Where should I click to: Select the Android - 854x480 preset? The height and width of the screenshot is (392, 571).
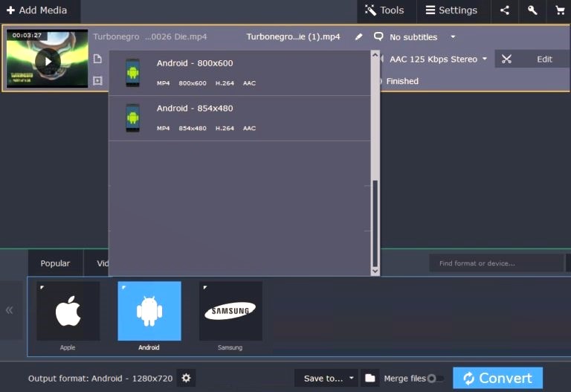[x=239, y=118]
